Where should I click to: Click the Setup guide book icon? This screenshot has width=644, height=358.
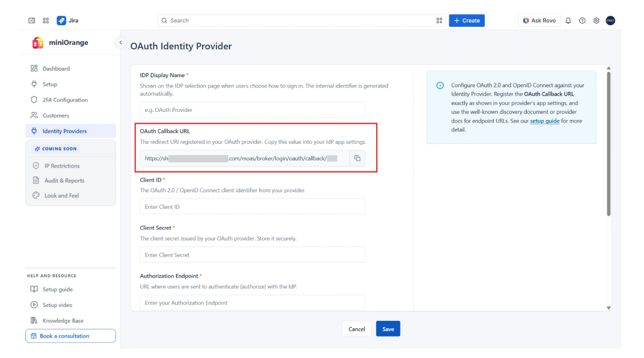click(x=34, y=289)
